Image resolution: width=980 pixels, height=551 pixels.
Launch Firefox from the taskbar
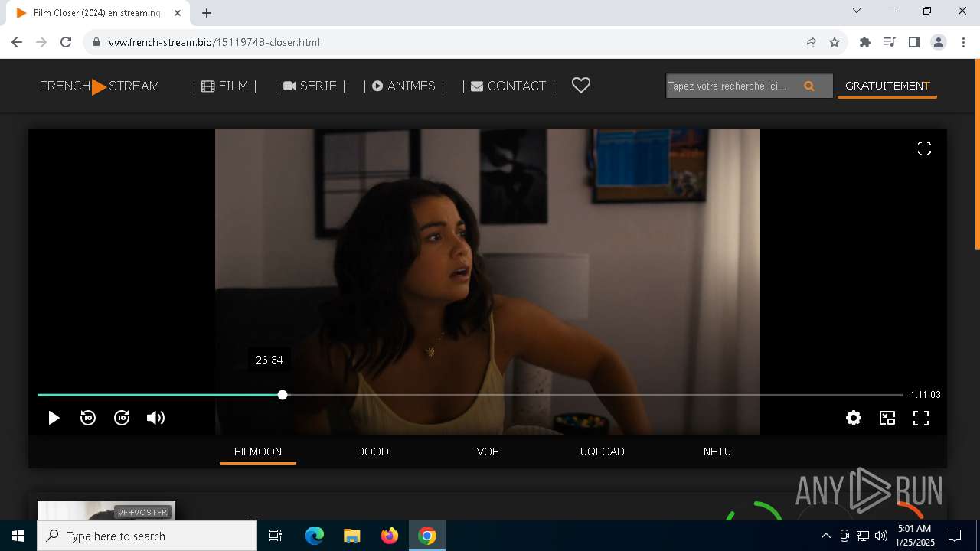click(390, 536)
